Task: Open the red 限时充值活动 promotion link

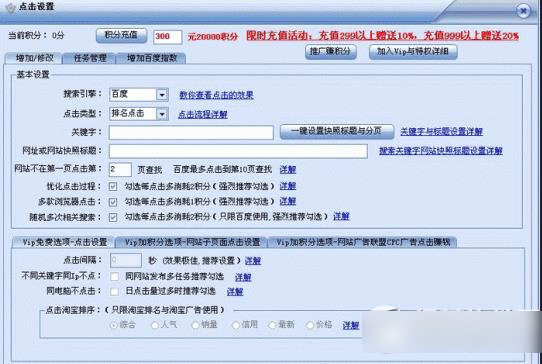Action: pyautogui.click(x=382, y=36)
